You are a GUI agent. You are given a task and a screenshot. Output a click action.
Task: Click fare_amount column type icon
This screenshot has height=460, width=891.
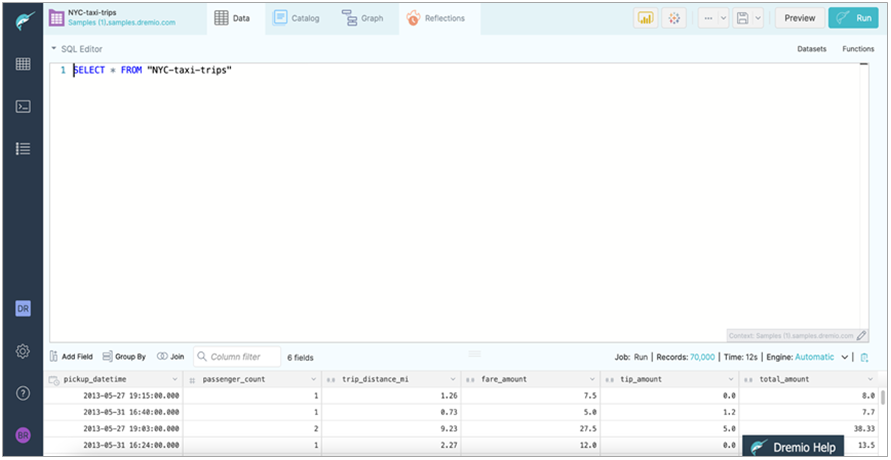click(x=470, y=379)
